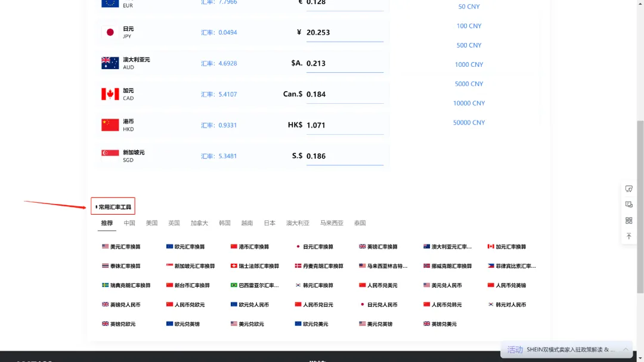This screenshot has height=362, width=644.
Task: Click the page vertical scrollbar thumb
Action: (x=640, y=207)
